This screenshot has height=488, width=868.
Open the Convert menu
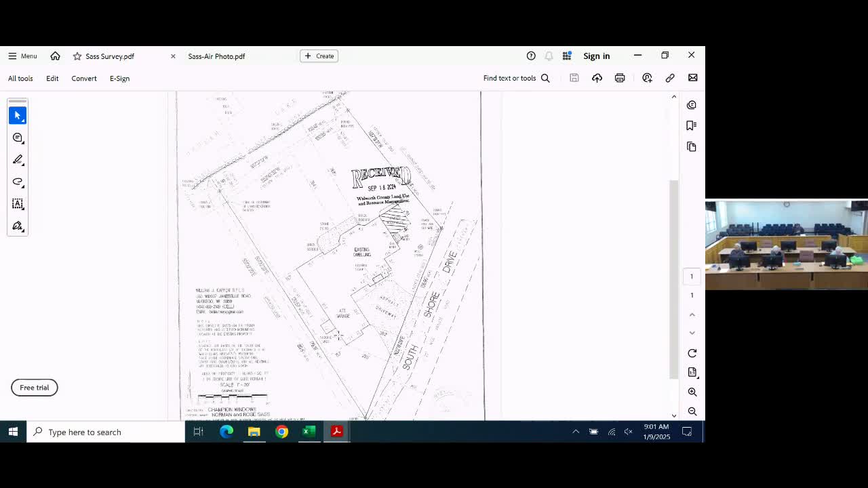pos(84,79)
